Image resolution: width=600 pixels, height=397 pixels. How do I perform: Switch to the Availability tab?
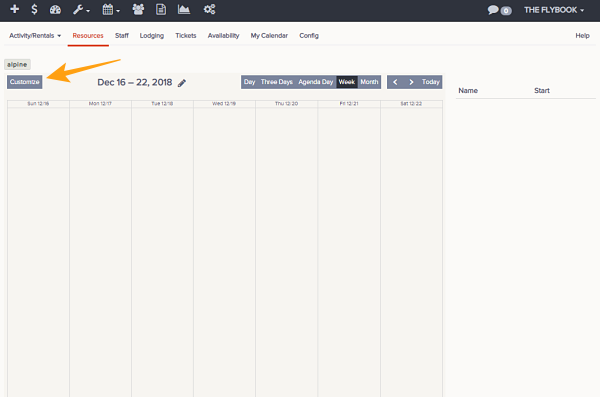pyautogui.click(x=223, y=36)
